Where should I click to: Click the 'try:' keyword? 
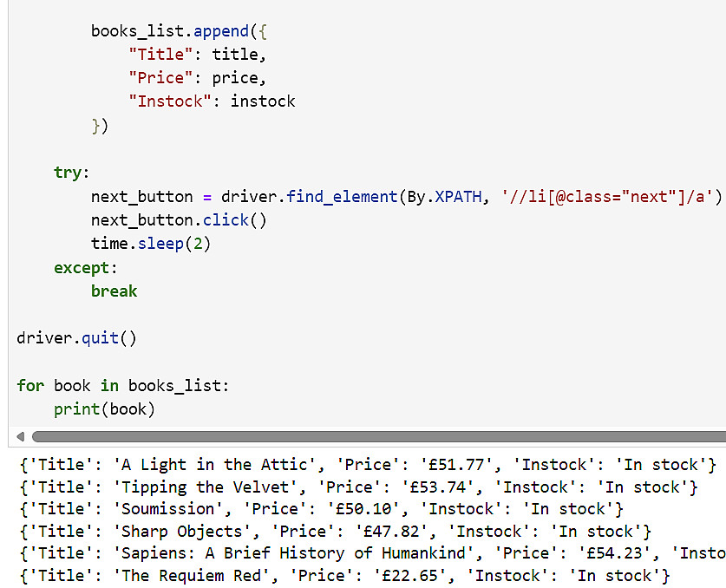[x=71, y=173]
